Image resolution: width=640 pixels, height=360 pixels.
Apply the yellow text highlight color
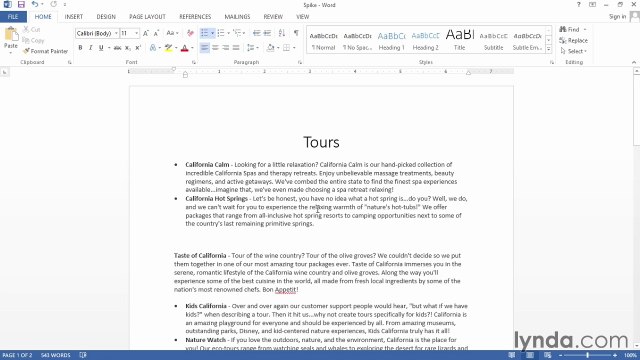pyautogui.click(x=169, y=48)
